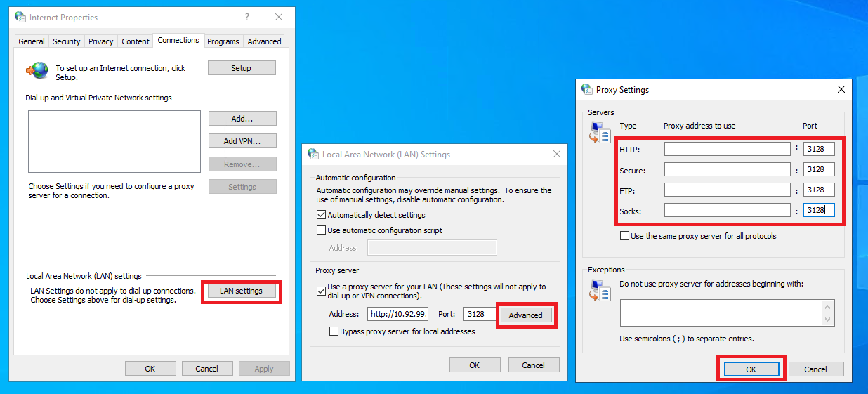
Task: Click the Add VPN... button
Action: point(242,141)
